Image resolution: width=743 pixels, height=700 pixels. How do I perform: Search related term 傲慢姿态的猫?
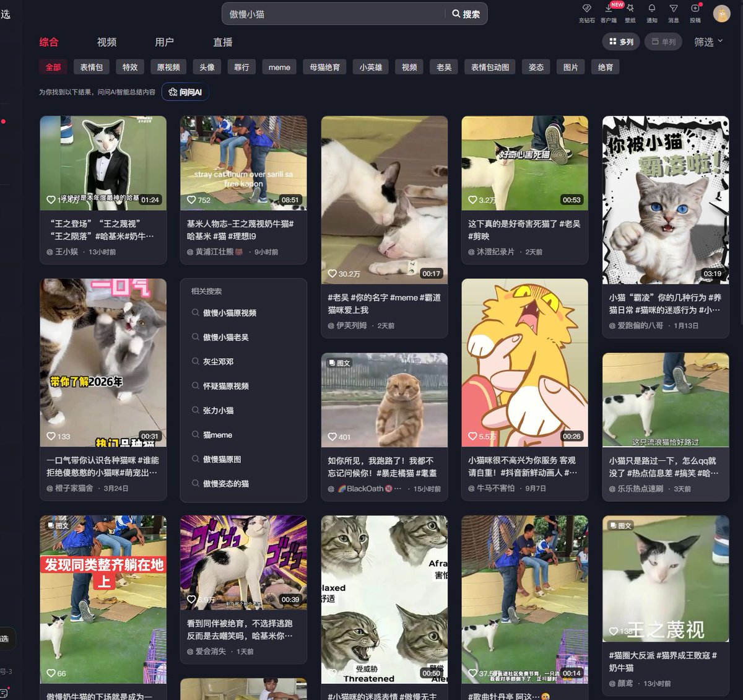[x=226, y=483]
